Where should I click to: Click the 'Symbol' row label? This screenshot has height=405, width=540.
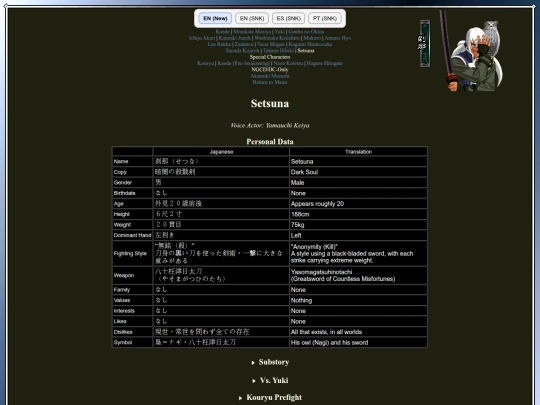pyautogui.click(x=133, y=342)
